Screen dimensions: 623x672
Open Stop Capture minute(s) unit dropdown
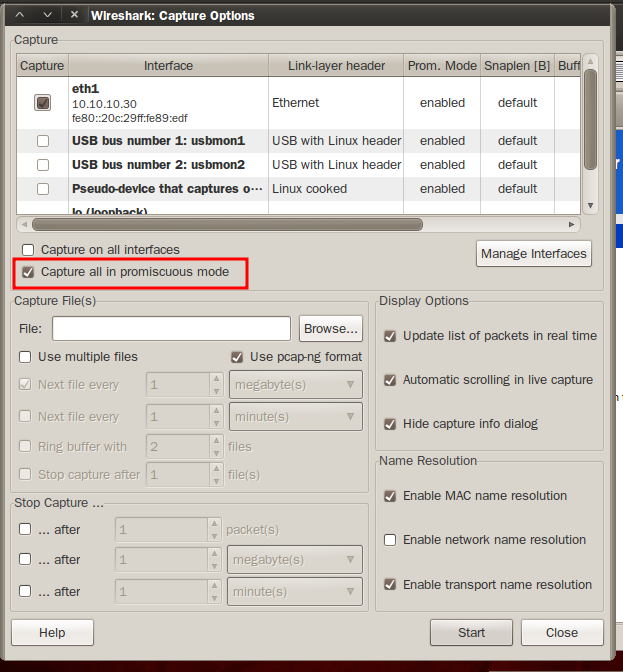point(295,591)
